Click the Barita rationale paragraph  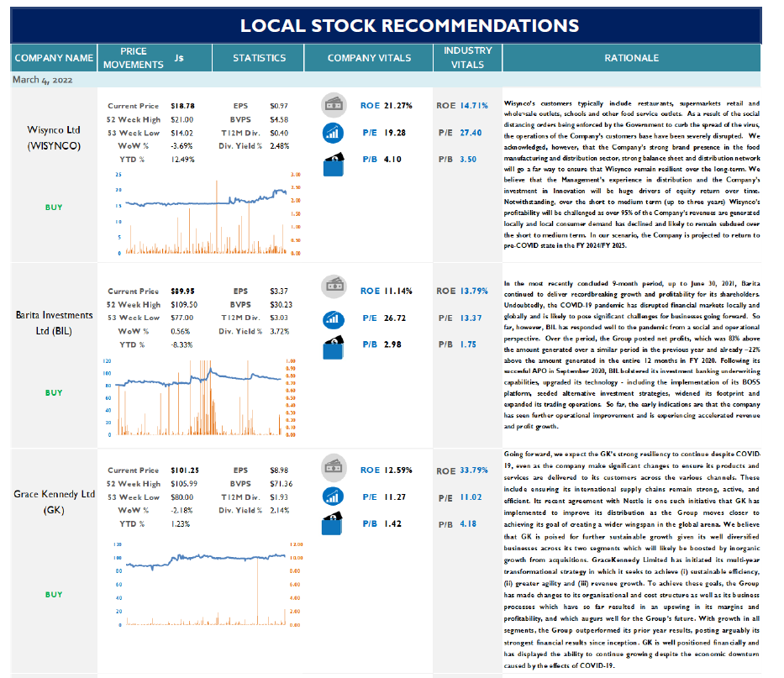click(x=632, y=355)
